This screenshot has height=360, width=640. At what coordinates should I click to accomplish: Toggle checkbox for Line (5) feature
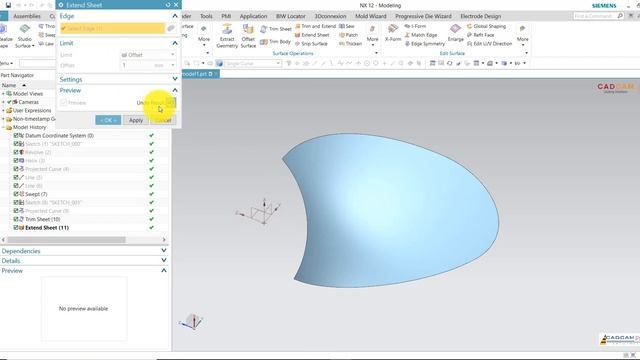(16, 177)
